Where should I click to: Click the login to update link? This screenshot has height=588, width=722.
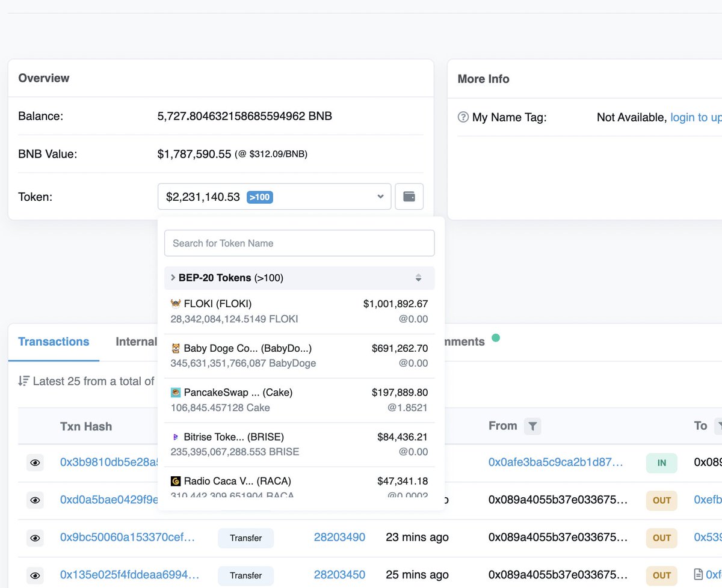click(696, 117)
